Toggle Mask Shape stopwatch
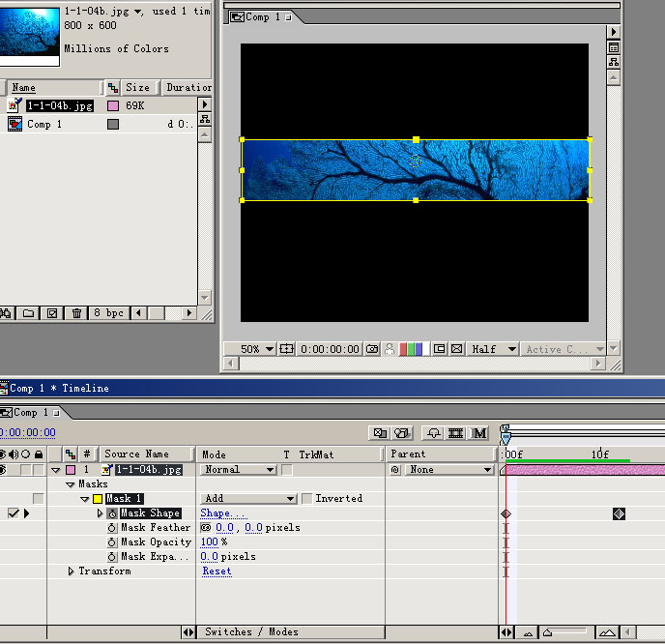665x644 pixels. pyautogui.click(x=112, y=513)
